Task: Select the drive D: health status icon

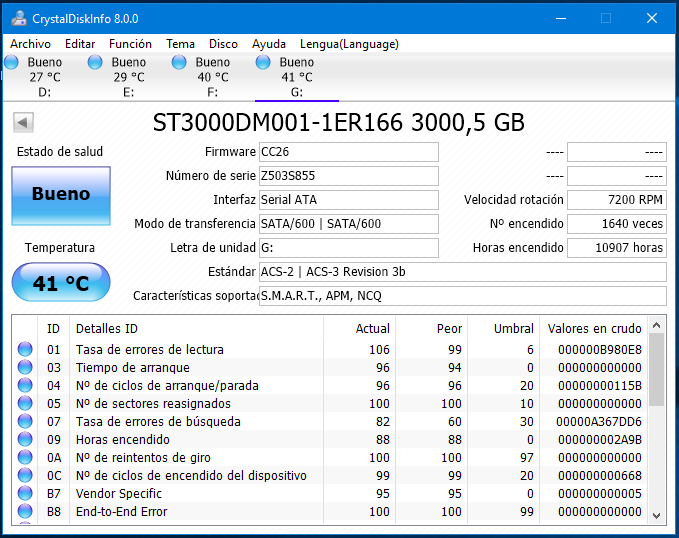Action: [12, 62]
